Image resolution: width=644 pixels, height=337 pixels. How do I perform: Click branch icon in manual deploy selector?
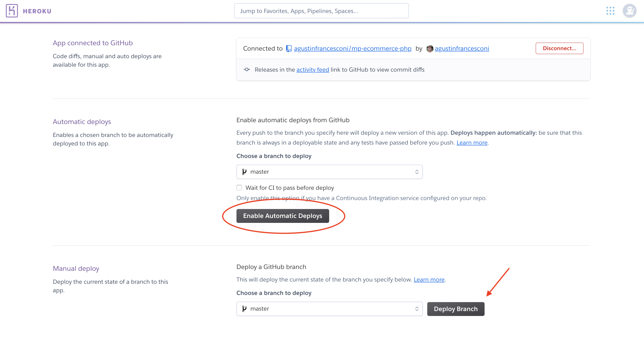click(244, 309)
